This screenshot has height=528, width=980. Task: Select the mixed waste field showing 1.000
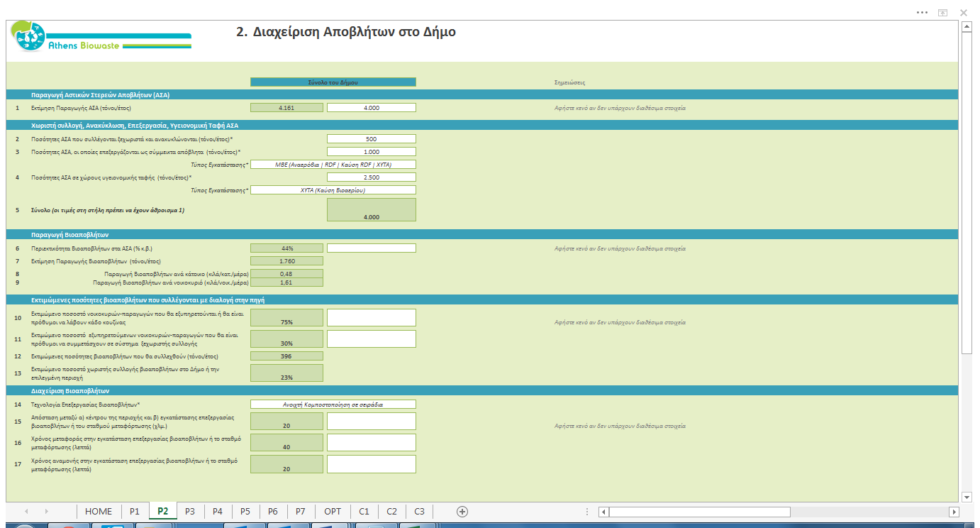pyautogui.click(x=372, y=152)
